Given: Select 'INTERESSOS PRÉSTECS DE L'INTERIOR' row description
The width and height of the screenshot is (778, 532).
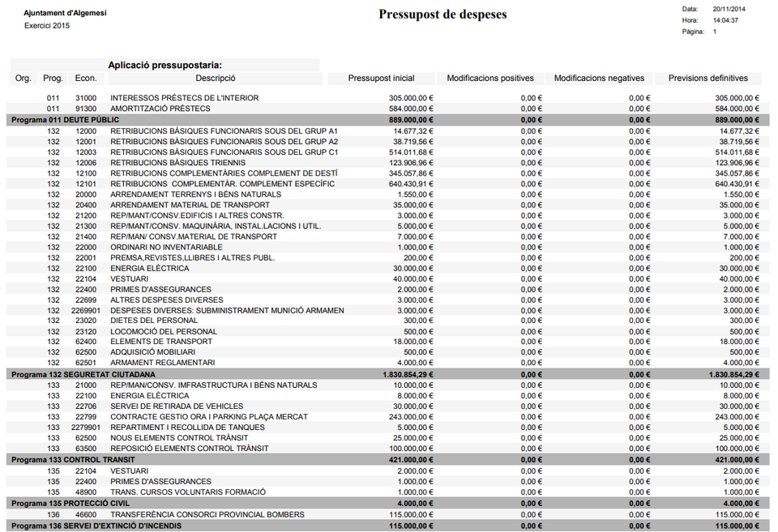Looking at the screenshot, I should click(185, 98).
